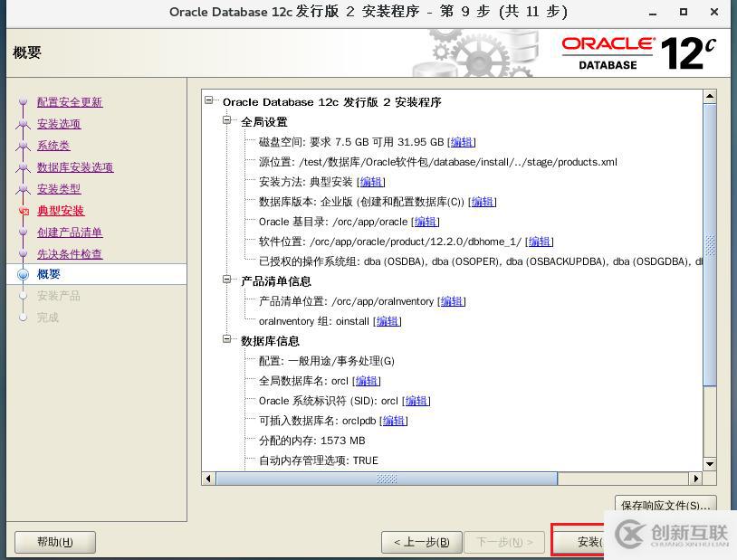This screenshot has height=560, width=737.
Task: Click the horizontal scrollbar thumb
Action: [x=387, y=479]
